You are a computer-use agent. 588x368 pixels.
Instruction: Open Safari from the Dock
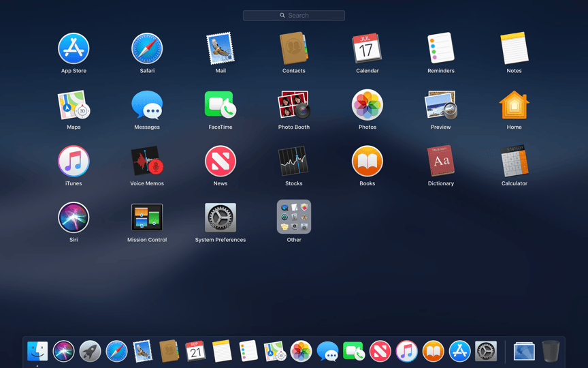coord(116,351)
